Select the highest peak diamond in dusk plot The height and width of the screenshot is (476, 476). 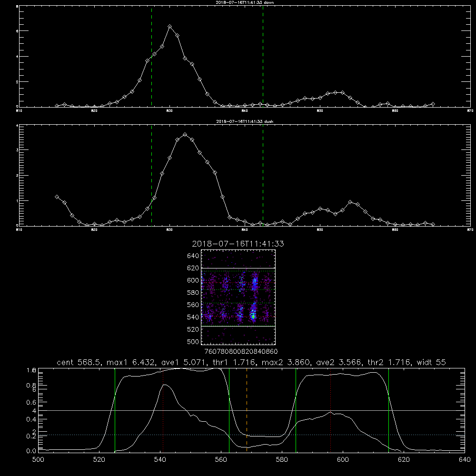coord(185,135)
